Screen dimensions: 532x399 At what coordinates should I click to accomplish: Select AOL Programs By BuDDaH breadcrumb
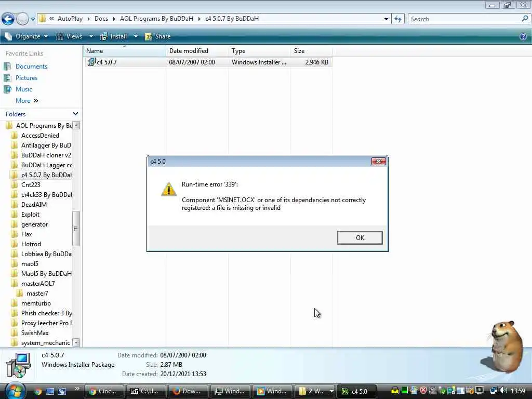tap(156, 19)
